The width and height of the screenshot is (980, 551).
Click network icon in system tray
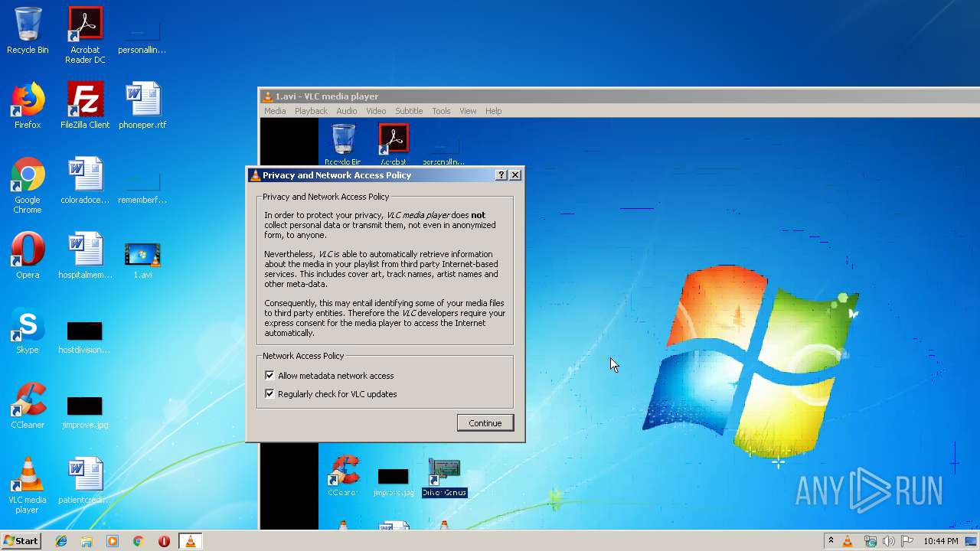[870, 541]
